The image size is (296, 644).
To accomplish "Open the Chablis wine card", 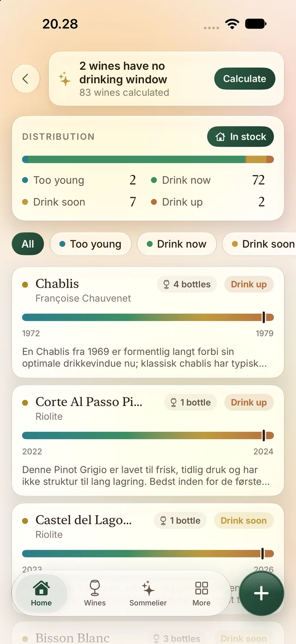I will 148,322.
